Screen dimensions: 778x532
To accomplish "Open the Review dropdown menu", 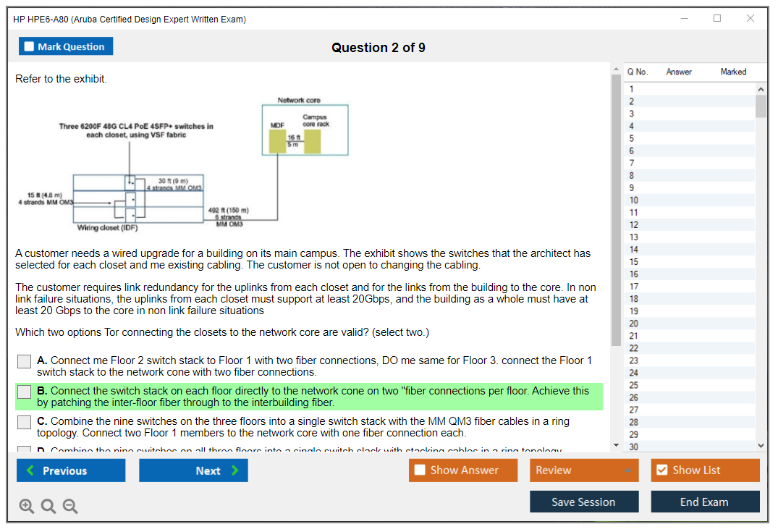I will click(584, 470).
